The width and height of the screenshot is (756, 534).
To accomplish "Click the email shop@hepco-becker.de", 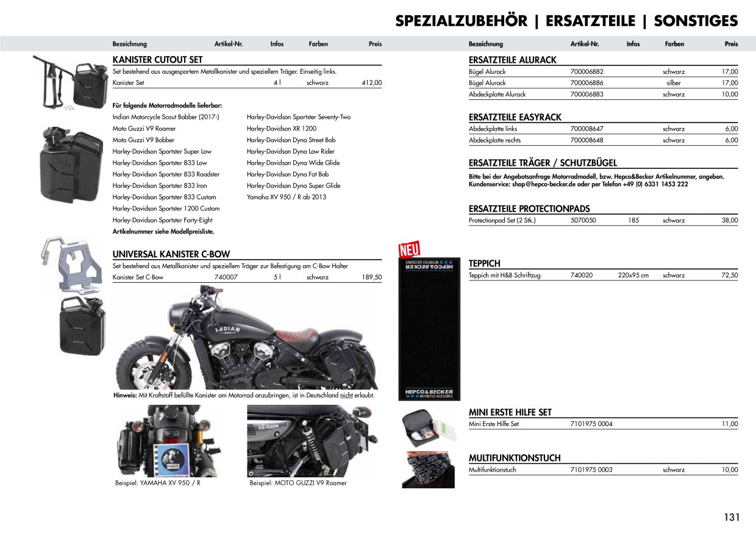I will (544, 184).
